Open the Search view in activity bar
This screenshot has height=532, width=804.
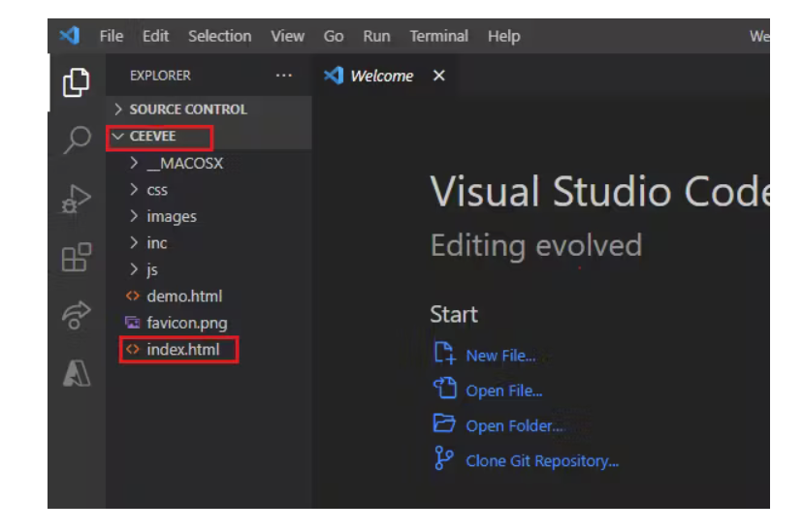pyautogui.click(x=76, y=141)
